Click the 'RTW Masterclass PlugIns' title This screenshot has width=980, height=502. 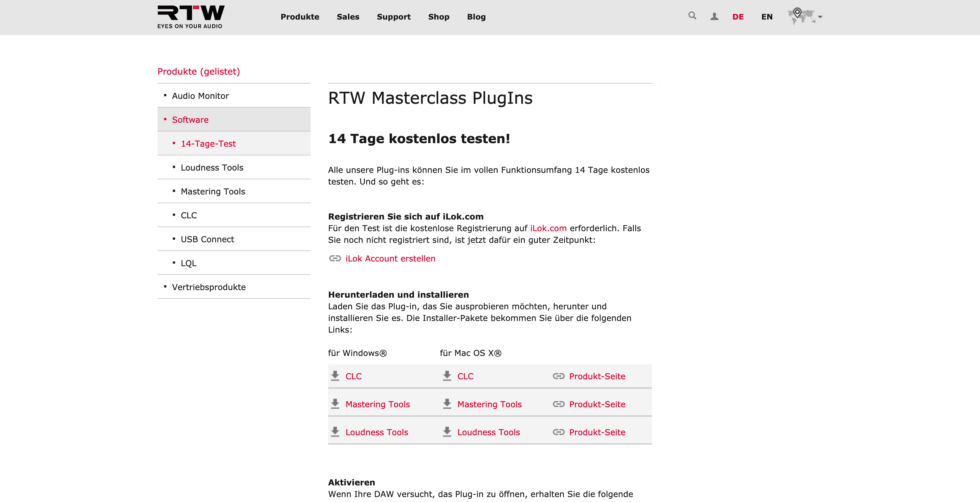tap(430, 98)
